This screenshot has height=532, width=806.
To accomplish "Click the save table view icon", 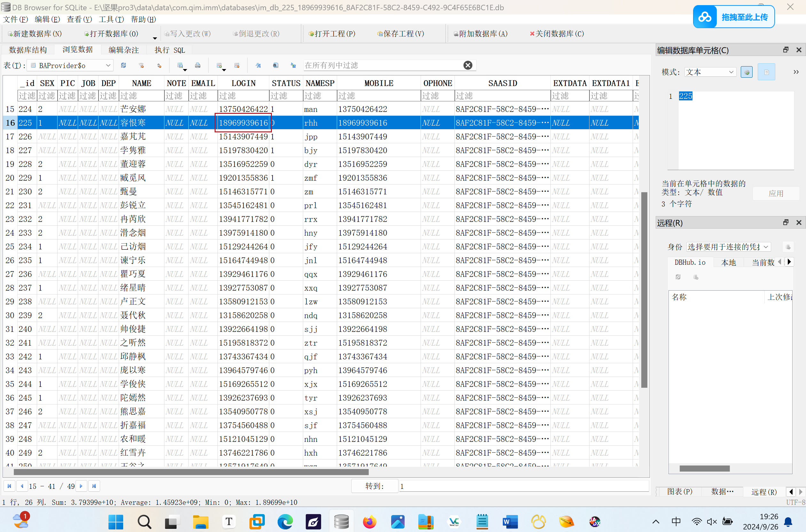I will click(180, 65).
